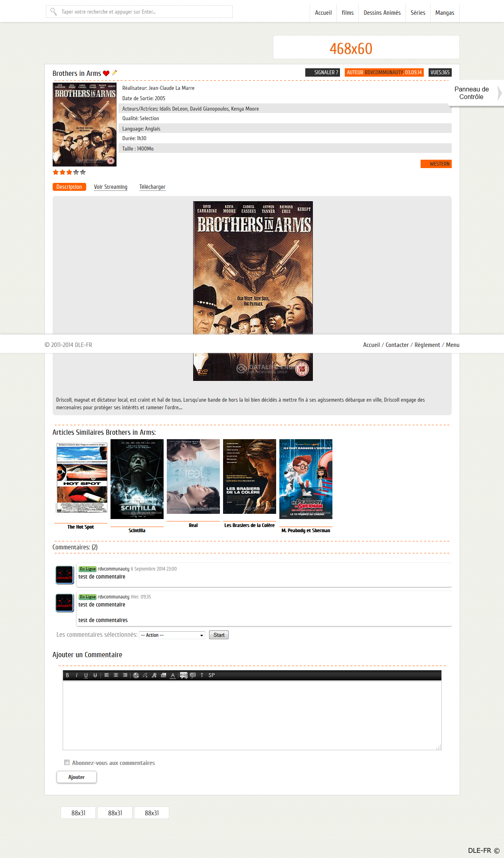504x858 pixels.
Task: Click En Ligne badge on 23:00 comment
Action: (87, 569)
